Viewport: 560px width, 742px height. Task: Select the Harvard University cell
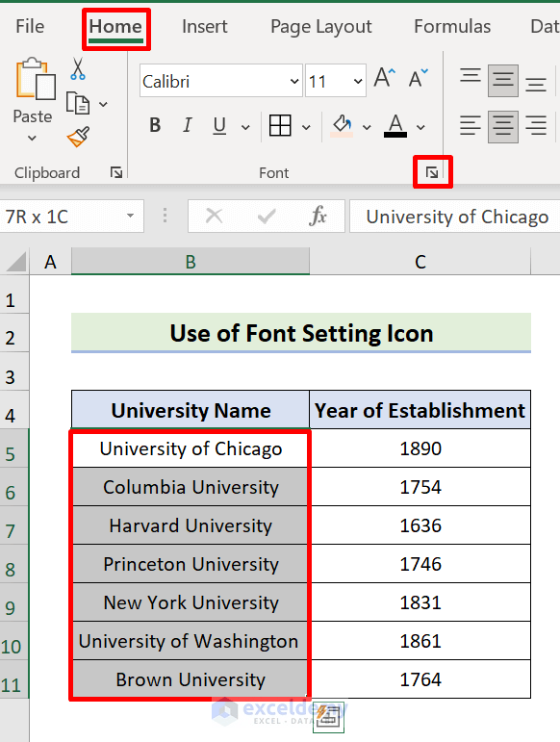(x=191, y=525)
